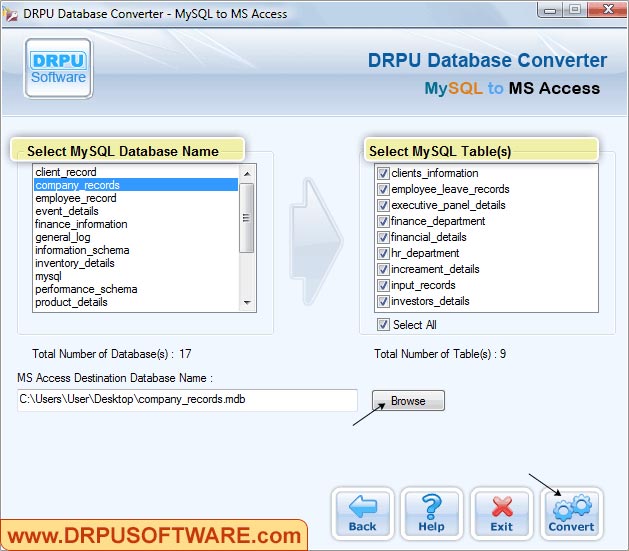Select the client_record database
This screenshot has width=629, height=551.
[136, 172]
